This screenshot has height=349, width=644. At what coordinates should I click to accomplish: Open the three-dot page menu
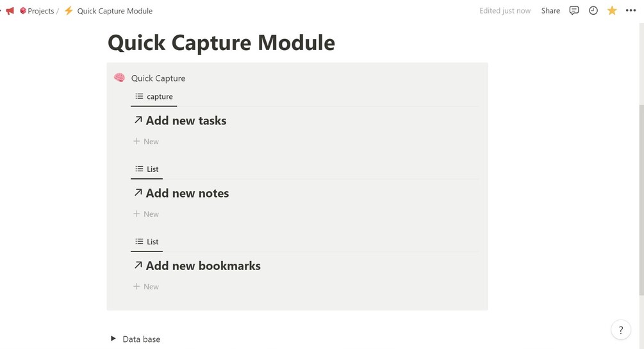pyautogui.click(x=631, y=11)
